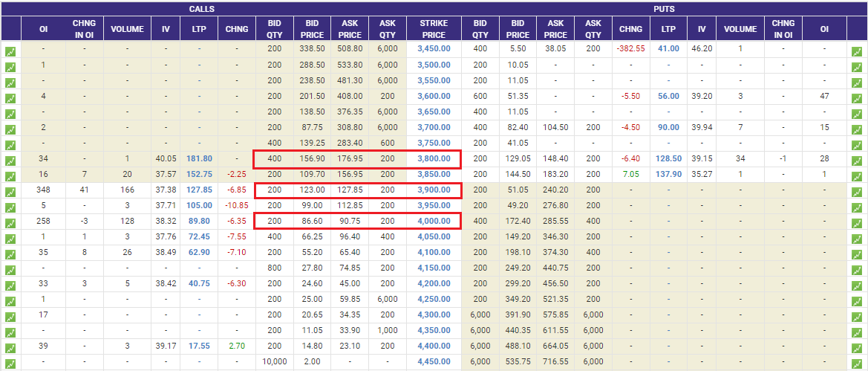The width and height of the screenshot is (868, 371).
Task: Click calls graph icon in 4,000.00 strike row
Action: pyautogui.click(x=10, y=224)
